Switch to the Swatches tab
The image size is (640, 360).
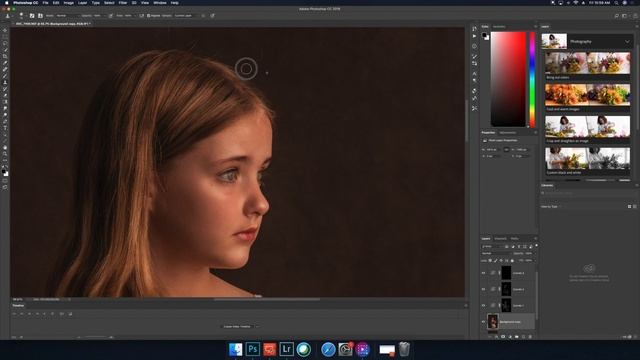point(499,27)
